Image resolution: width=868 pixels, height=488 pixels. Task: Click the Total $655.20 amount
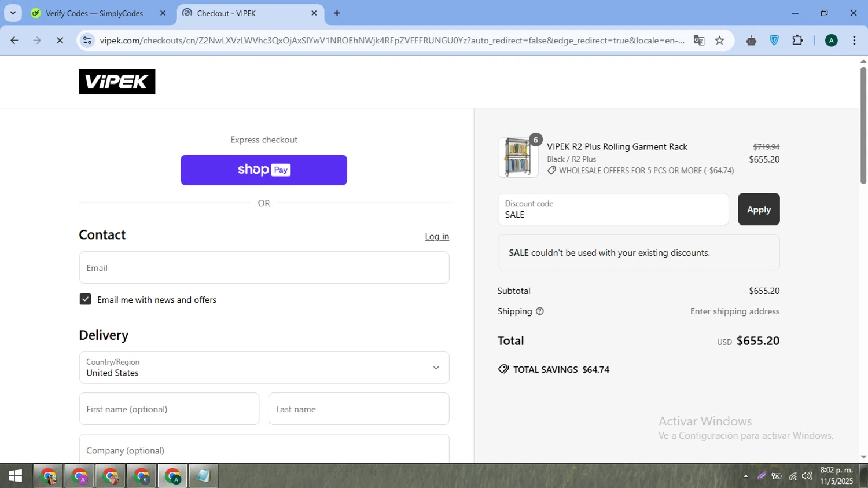757,341
